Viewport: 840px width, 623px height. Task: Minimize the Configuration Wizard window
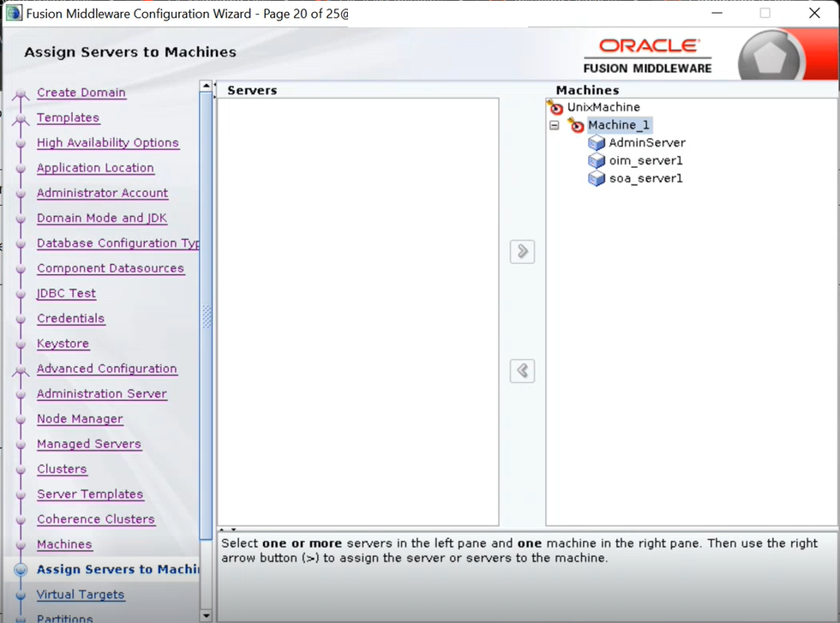[717, 13]
